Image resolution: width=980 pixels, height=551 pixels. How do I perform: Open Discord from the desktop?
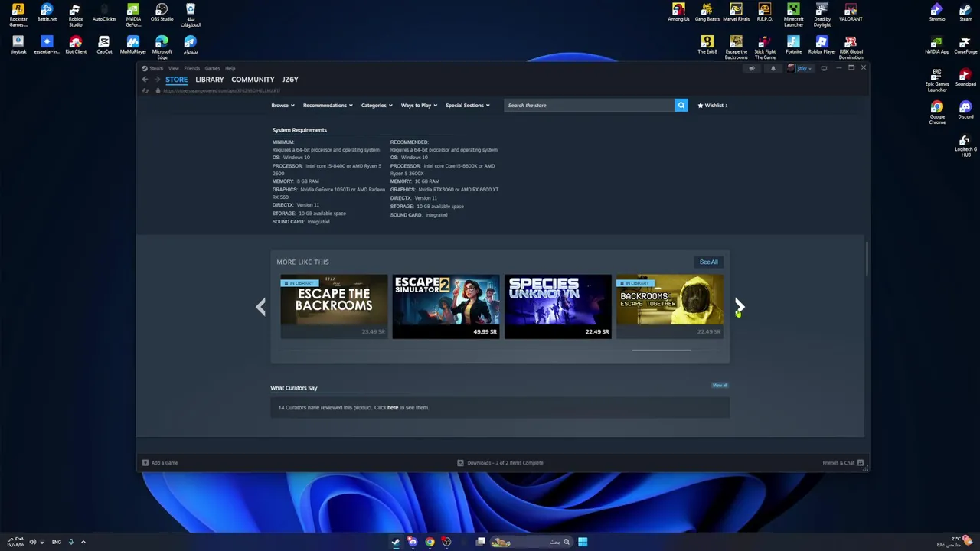[x=965, y=110]
